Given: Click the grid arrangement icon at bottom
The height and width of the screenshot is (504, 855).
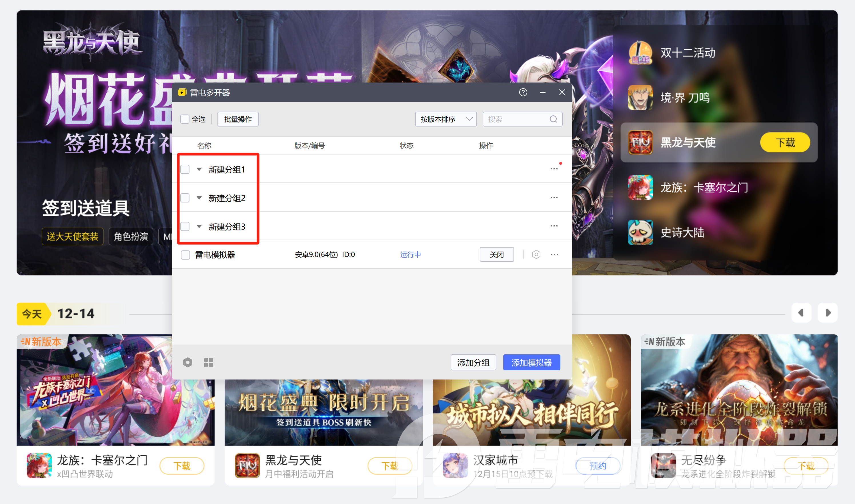Looking at the screenshot, I should click(208, 362).
